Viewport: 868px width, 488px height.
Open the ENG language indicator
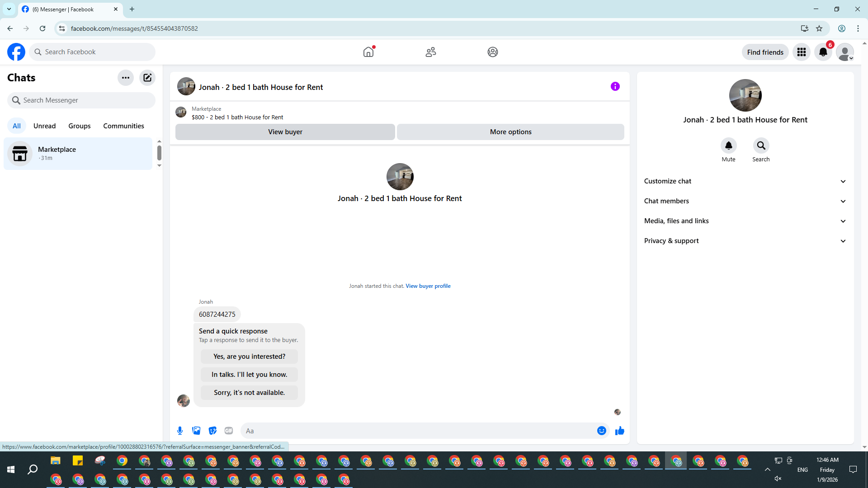802,470
